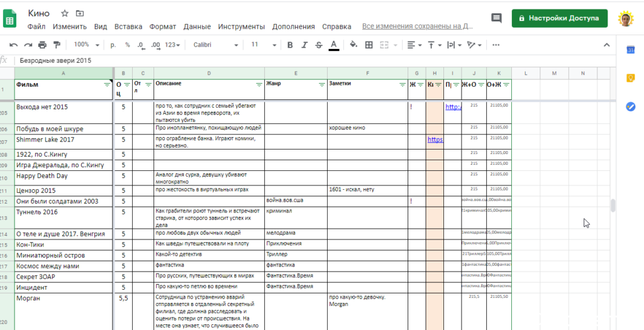
Task: Open text rotation dropdown
Action: [474, 45]
